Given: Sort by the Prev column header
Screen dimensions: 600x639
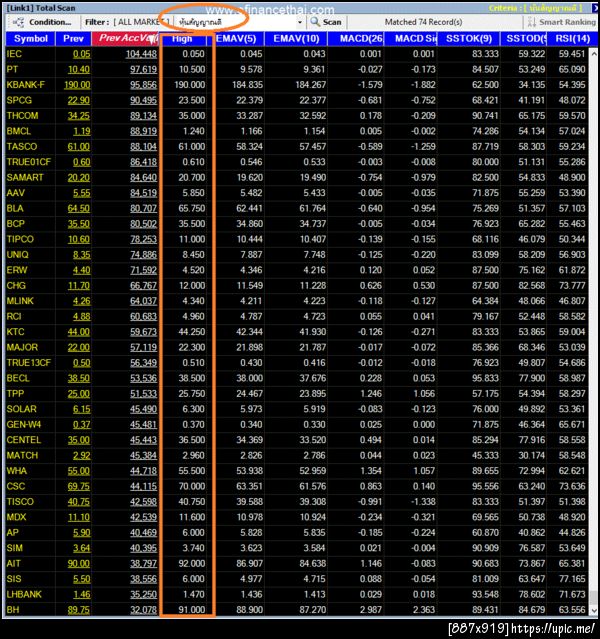Looking at the screenshot, I should click(73, 39).
